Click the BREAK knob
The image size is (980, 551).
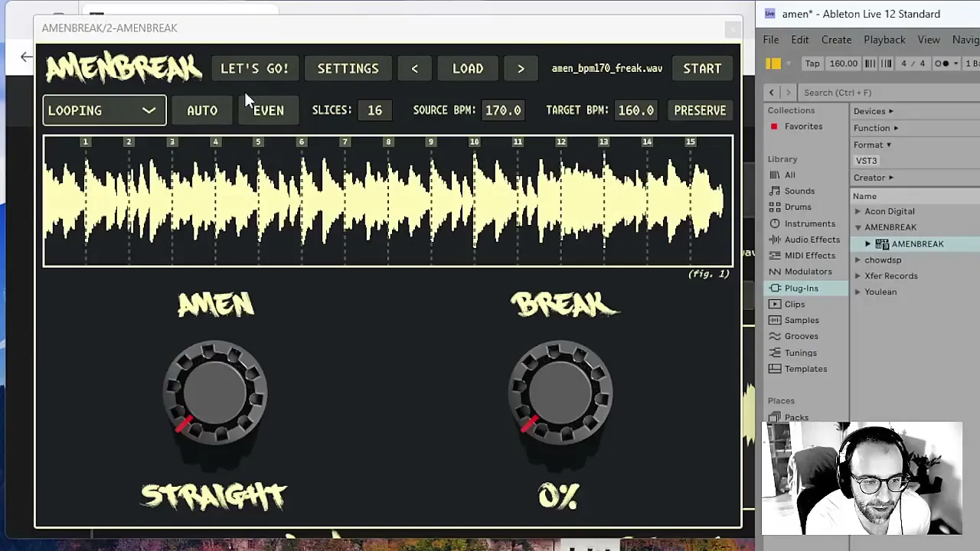(560, 393)
